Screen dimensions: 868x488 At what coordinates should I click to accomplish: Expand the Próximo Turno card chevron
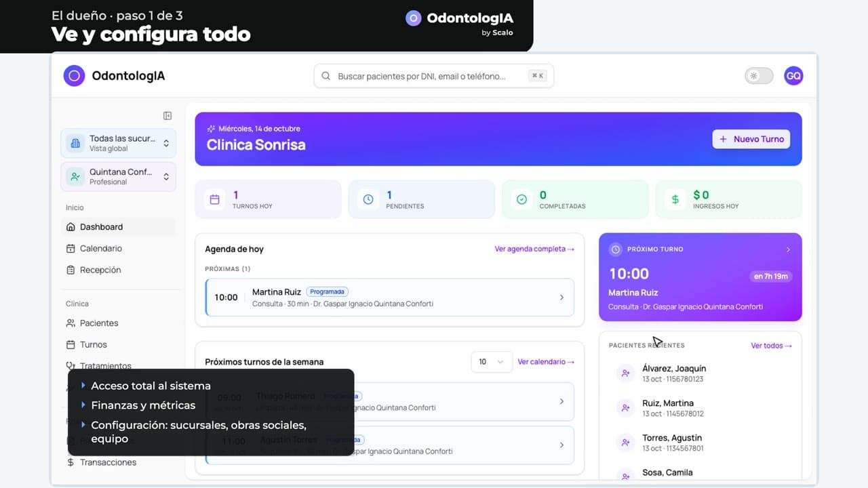(x=788, y=249)
